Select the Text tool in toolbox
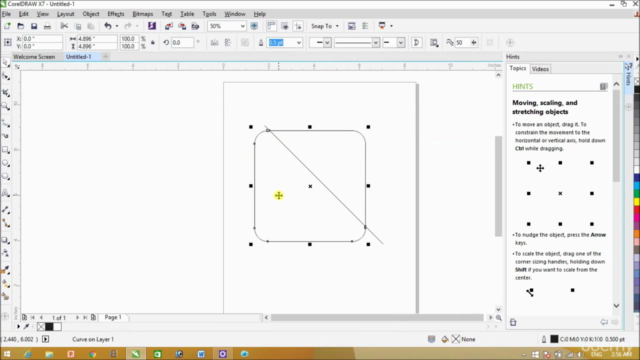Image resolution: width=640 pixels, height=360 pixels. click(x=6, y=193)
